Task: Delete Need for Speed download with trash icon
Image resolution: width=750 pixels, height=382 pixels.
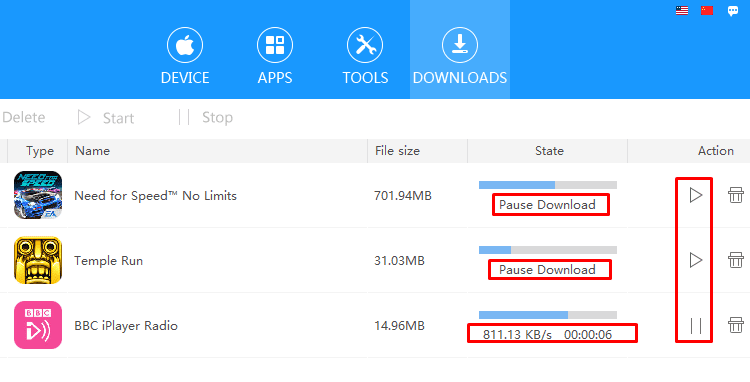Action: coord(736,195)
